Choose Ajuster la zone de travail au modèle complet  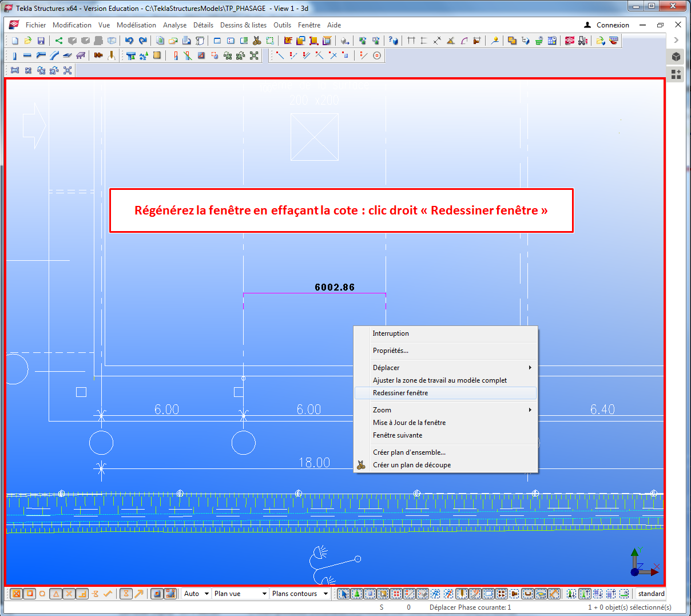[x=446, y=380]
